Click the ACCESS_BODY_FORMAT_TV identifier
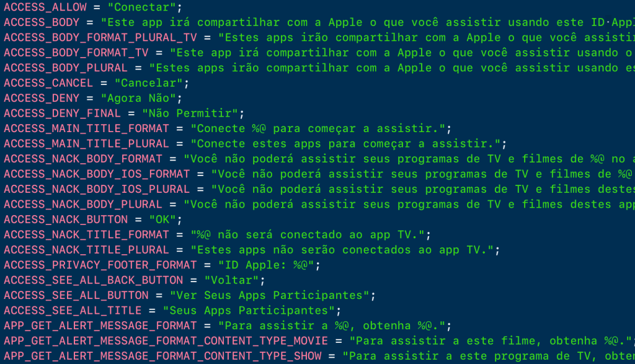The image size is (635, 364). (76, 52)
